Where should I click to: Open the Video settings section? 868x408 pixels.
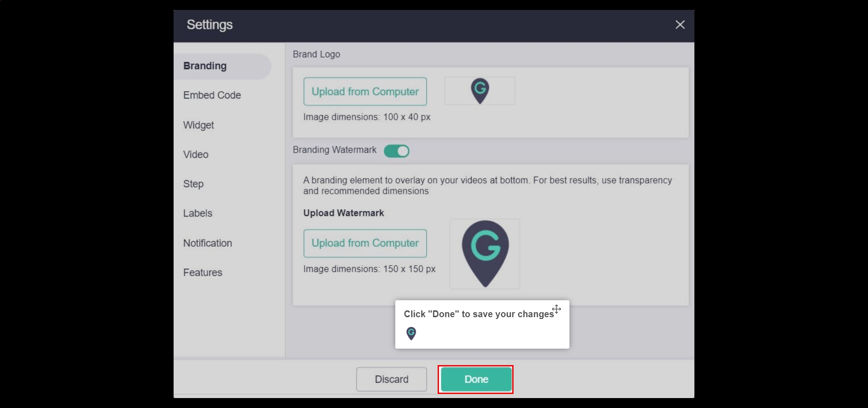(196, 155)
